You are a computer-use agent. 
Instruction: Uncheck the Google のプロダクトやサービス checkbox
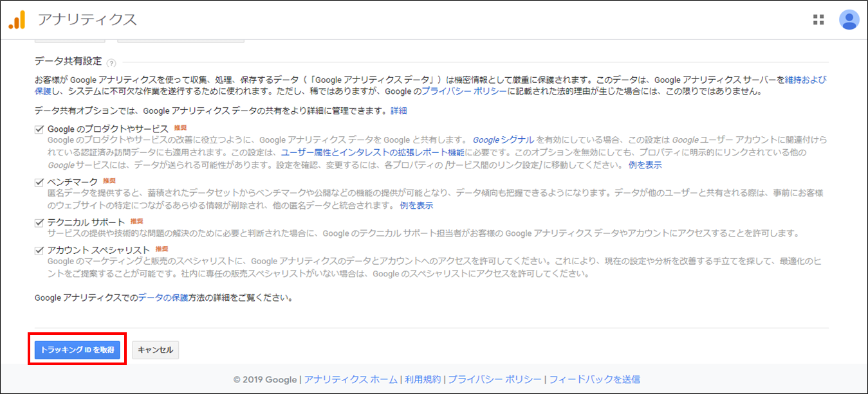[39, 129]
